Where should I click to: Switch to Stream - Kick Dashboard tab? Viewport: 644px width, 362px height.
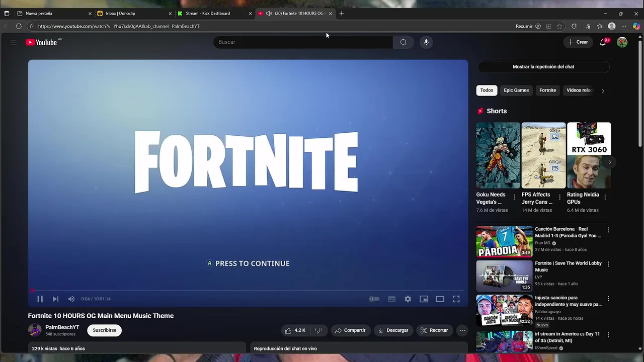(215, 14)
